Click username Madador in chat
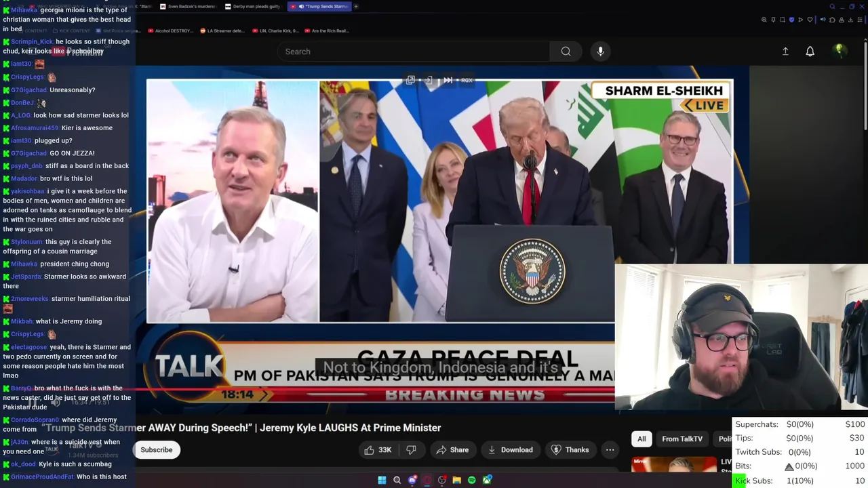868x488 pixels. (24, 179)
